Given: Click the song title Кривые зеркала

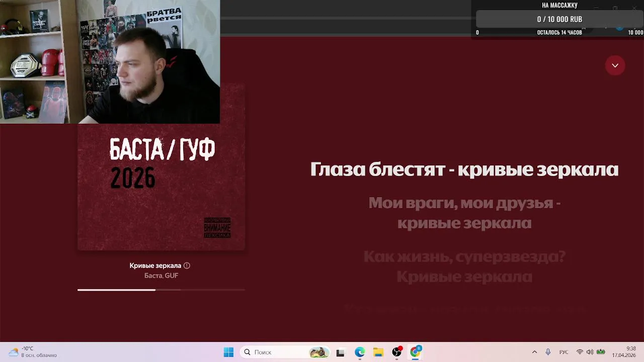Looking at the screenshot, I should click(155, 265).
